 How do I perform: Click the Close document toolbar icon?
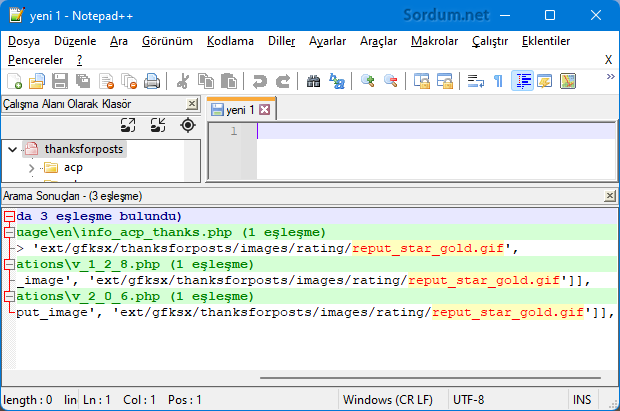tap(106, 81)
